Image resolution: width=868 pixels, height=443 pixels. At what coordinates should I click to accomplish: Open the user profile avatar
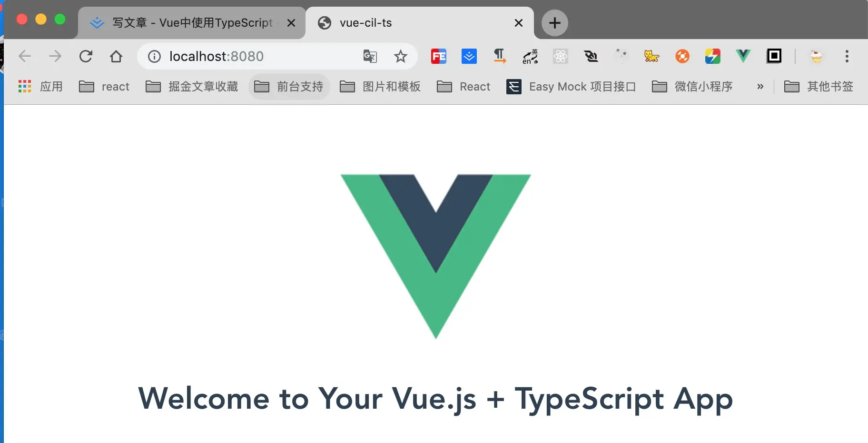817,56
